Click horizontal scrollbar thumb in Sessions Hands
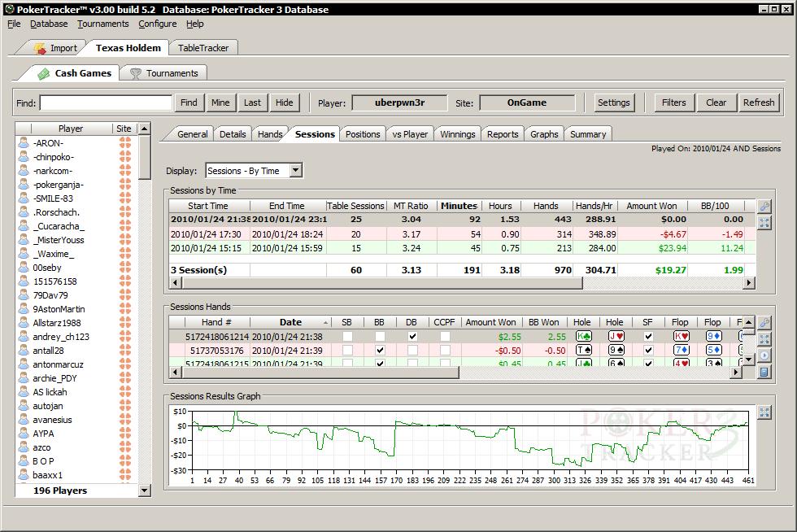The width and height of the screenshot is (797, 532). pyautogui.click(x=320, y=373)
